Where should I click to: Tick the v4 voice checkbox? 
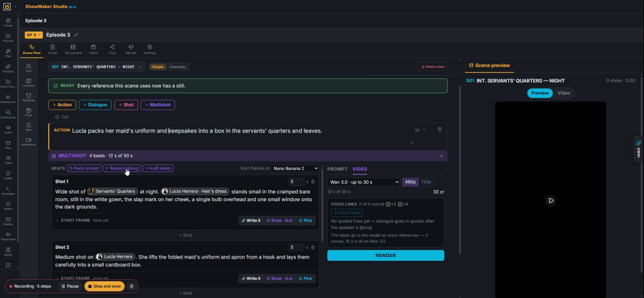(400, 204)
